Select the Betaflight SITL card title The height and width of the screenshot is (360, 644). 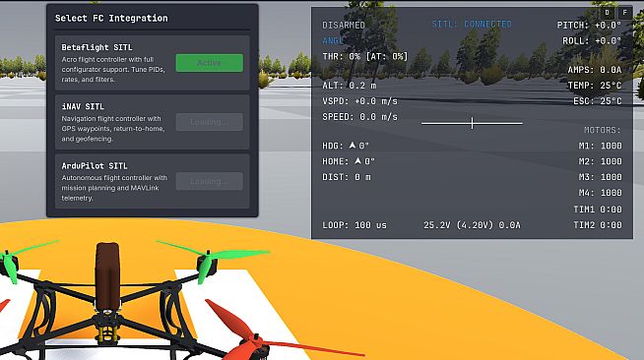[x=97, y=47]
